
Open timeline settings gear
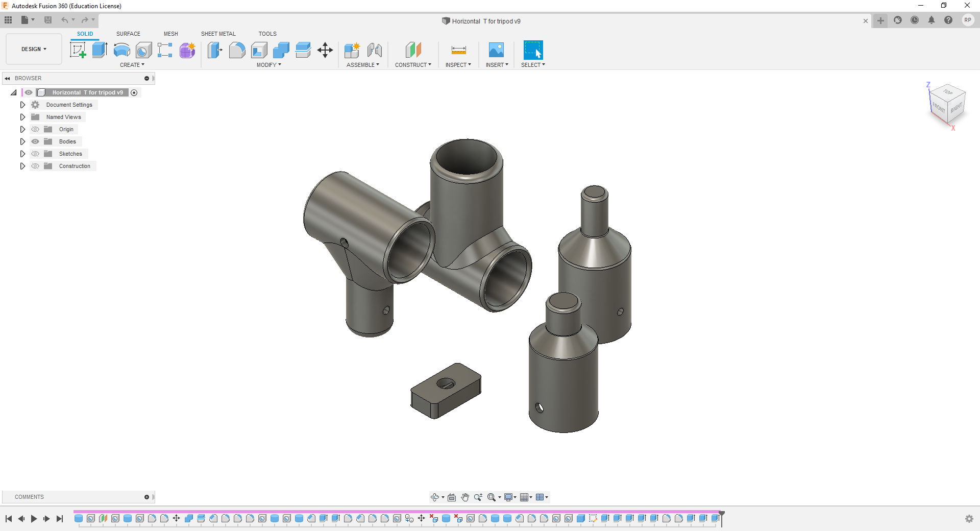click(969, 519)
